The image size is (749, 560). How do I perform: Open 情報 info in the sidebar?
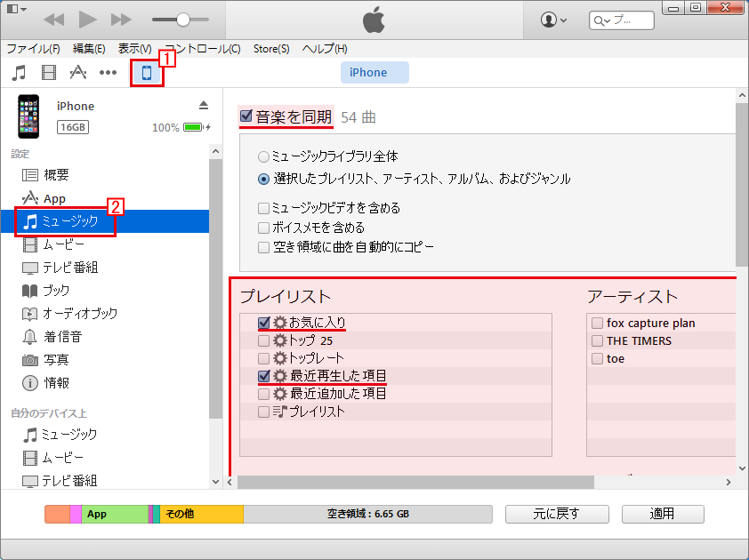click(105, 382)
